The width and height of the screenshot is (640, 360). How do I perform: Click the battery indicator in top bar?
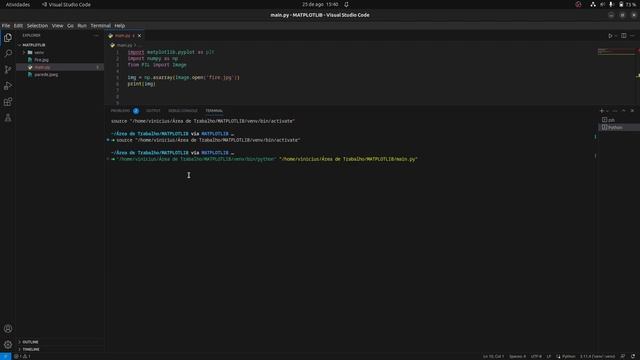(627, 4)
